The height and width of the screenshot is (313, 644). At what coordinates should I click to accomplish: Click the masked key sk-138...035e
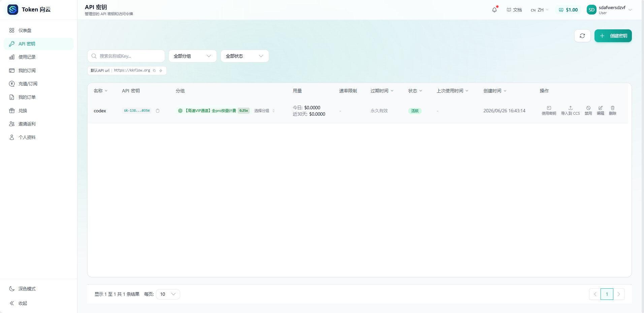pyautogui.click(x=137, y=111)
